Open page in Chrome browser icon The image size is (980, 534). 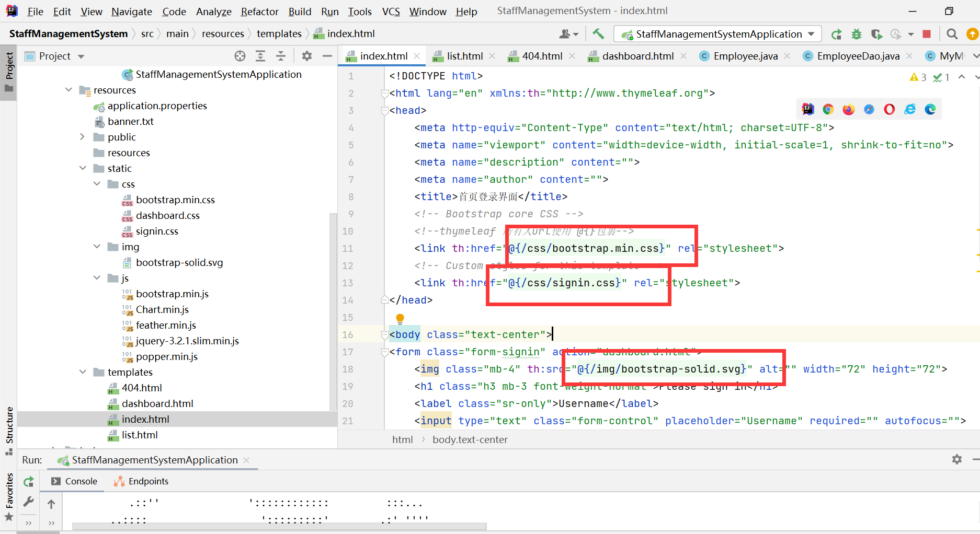[828, 109]
